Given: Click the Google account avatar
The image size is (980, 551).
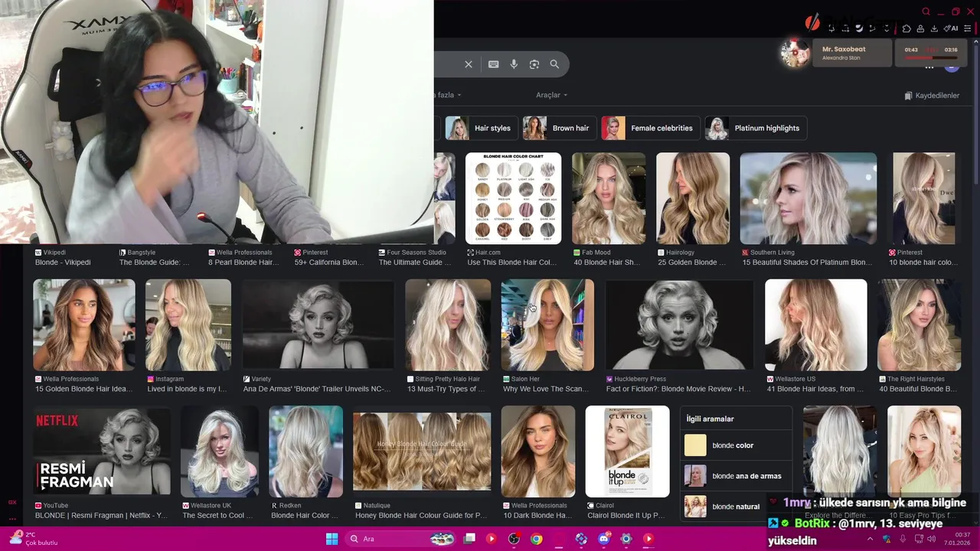Looking at the screenshot, I should click(x=952, y=67).
